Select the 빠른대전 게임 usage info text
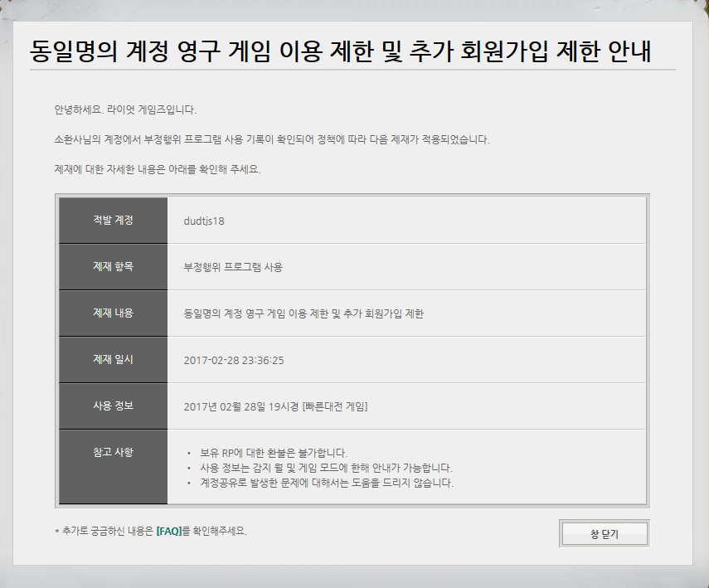Image resolution: width=709 pixels, height=588 pixels. [275, 406]
